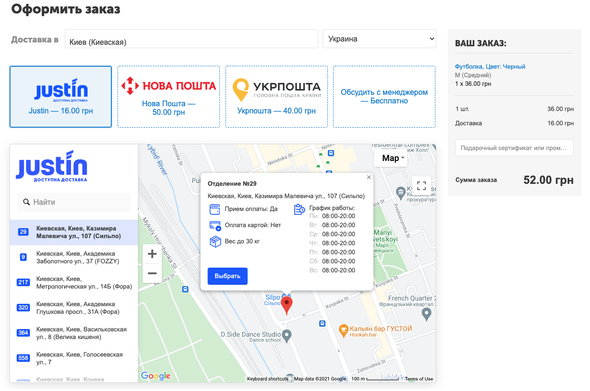590x391 pixels.
Task: Open product link Футболка, Цвет: Черный
Action: 490,67
